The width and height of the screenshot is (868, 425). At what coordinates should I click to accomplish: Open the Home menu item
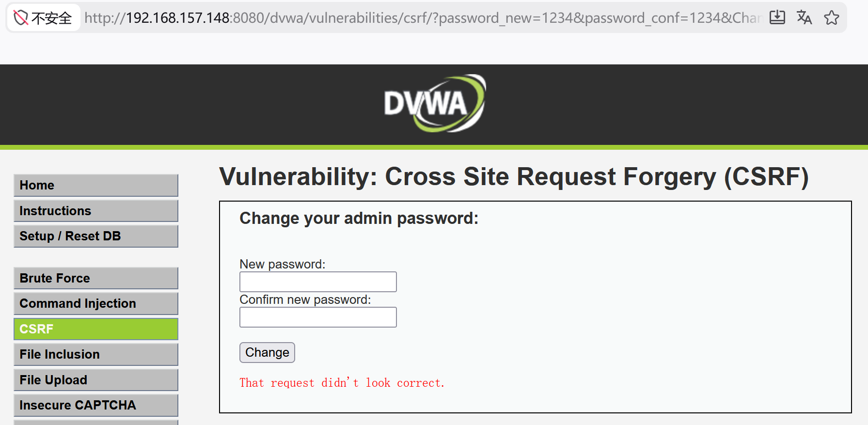point(96,185)
